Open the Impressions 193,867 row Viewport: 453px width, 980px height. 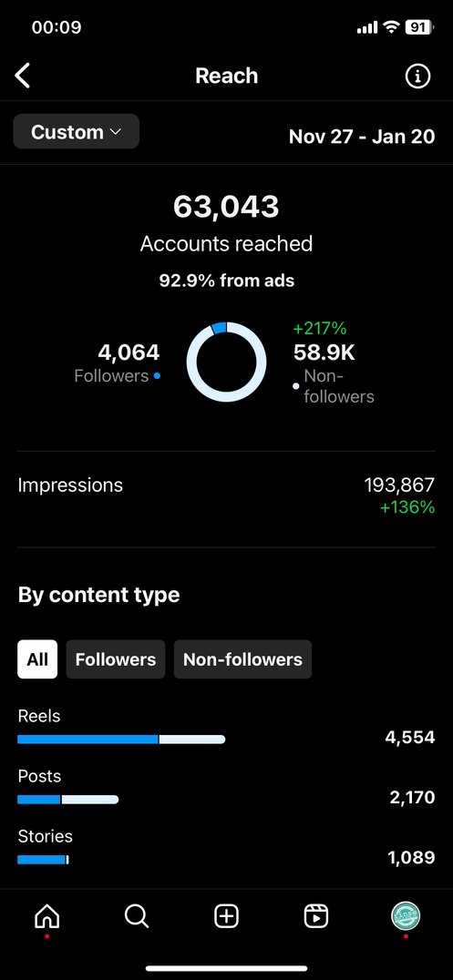tap(226, 495)
